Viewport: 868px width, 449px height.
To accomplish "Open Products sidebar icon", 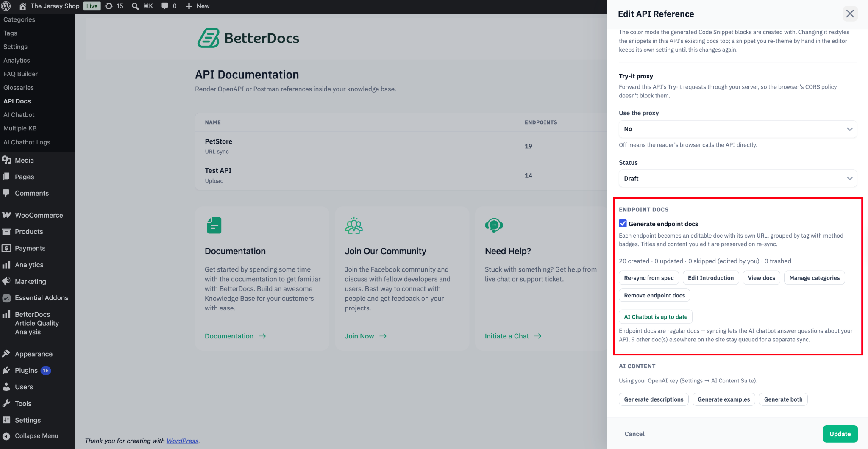I will pos(6,232).
